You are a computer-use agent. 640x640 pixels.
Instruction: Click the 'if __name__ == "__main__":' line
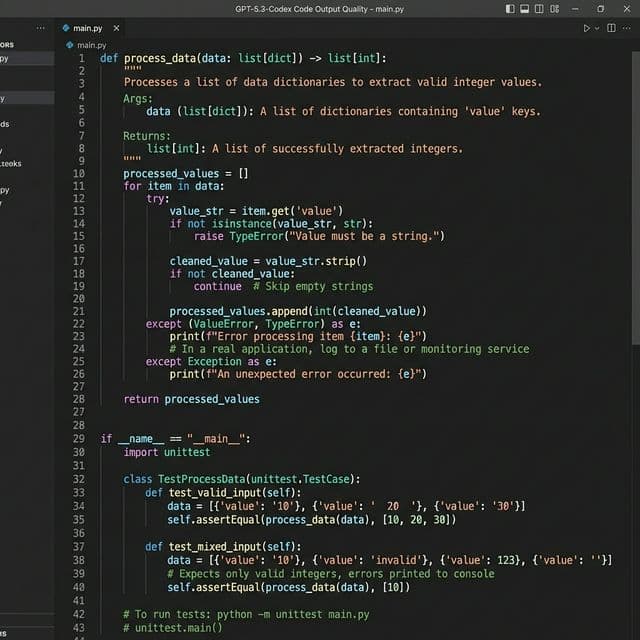tap(176, 439)
